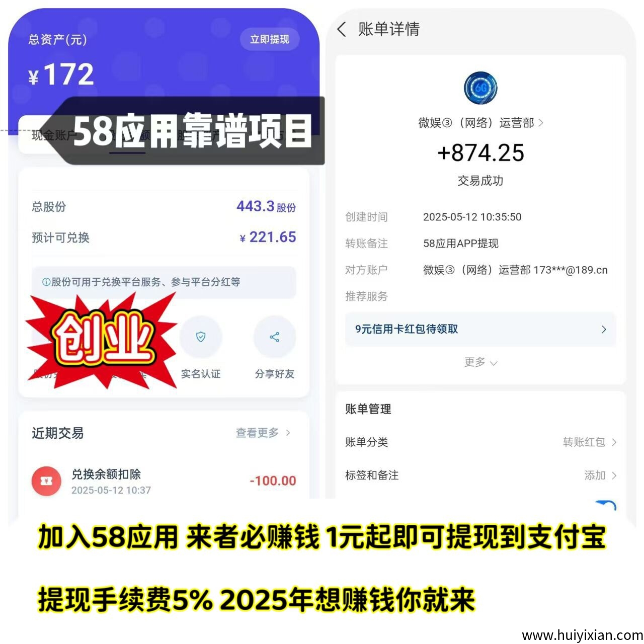Open the 9元信用卡红包待领取 banner

coord(480,329)
